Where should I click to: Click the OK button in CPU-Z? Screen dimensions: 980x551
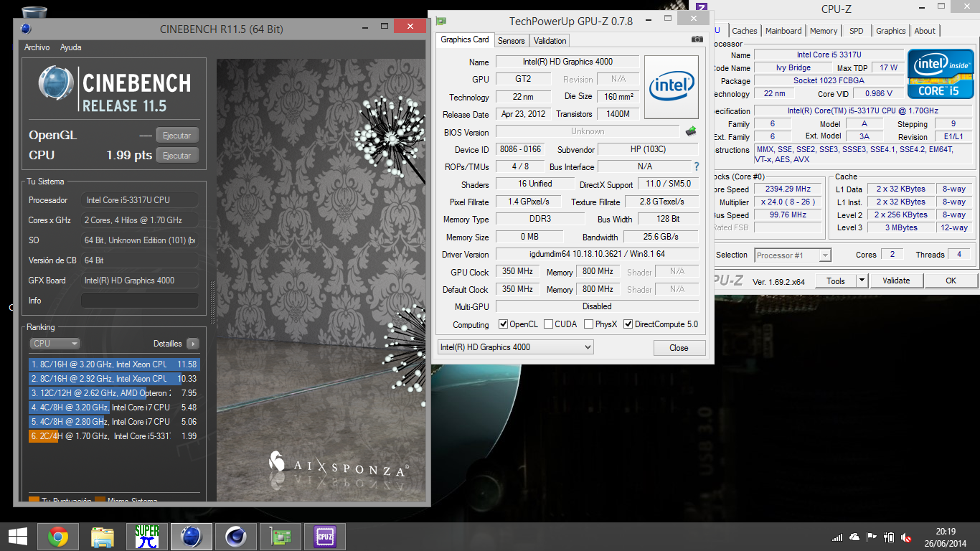(951, 281)
